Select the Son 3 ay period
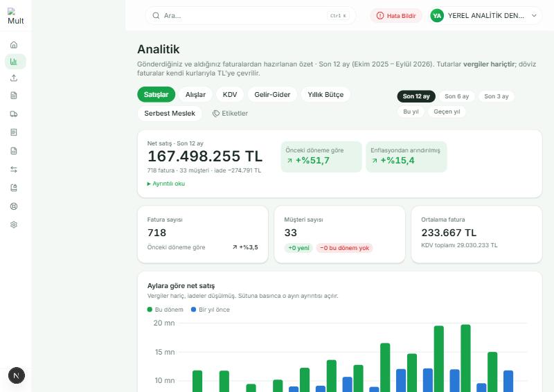 tap(496, 96)
